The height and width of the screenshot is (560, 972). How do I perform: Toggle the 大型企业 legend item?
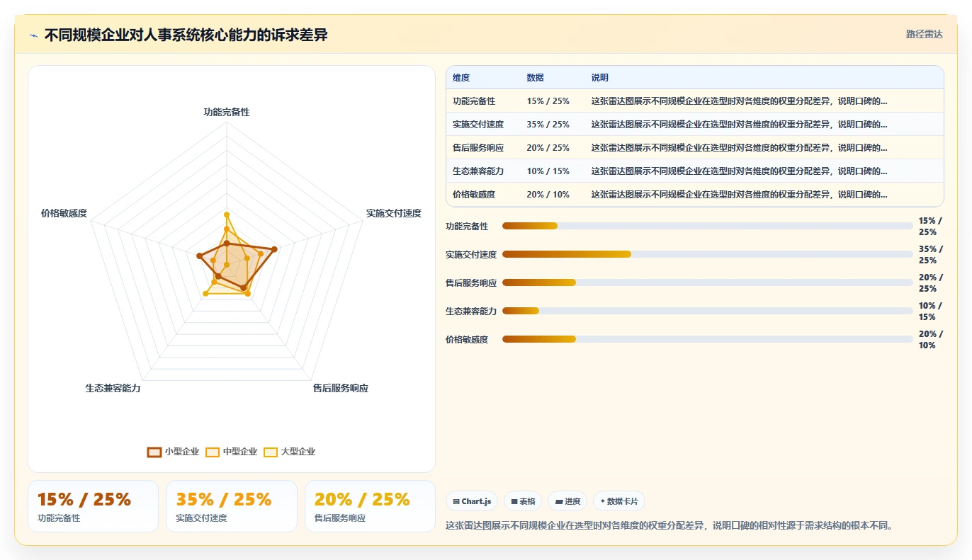click(x=290, y=452)
